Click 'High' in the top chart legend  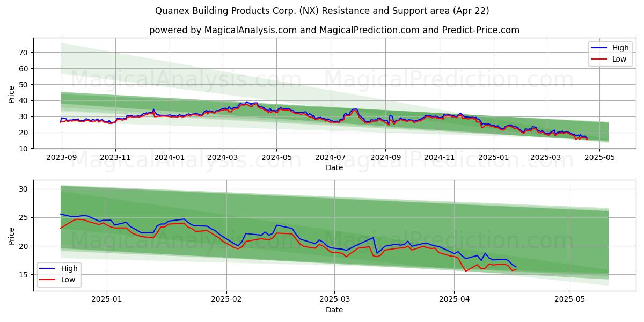pos(620,48)
